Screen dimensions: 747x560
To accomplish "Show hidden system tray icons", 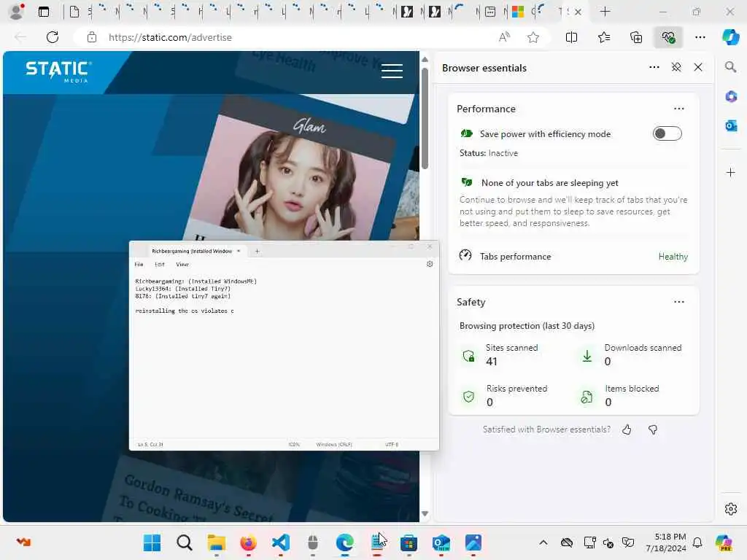I will click(543, 542).
